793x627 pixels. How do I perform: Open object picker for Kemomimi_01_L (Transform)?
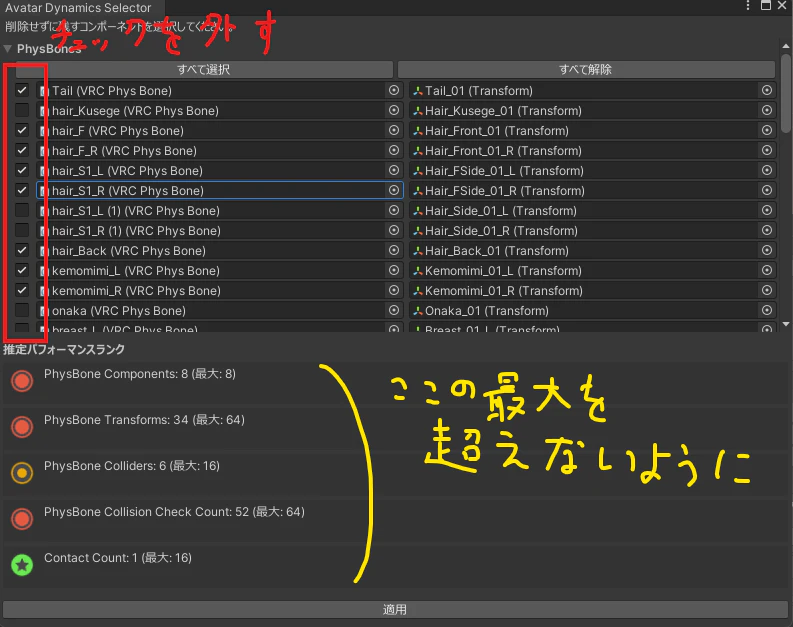tap(767, 271)
